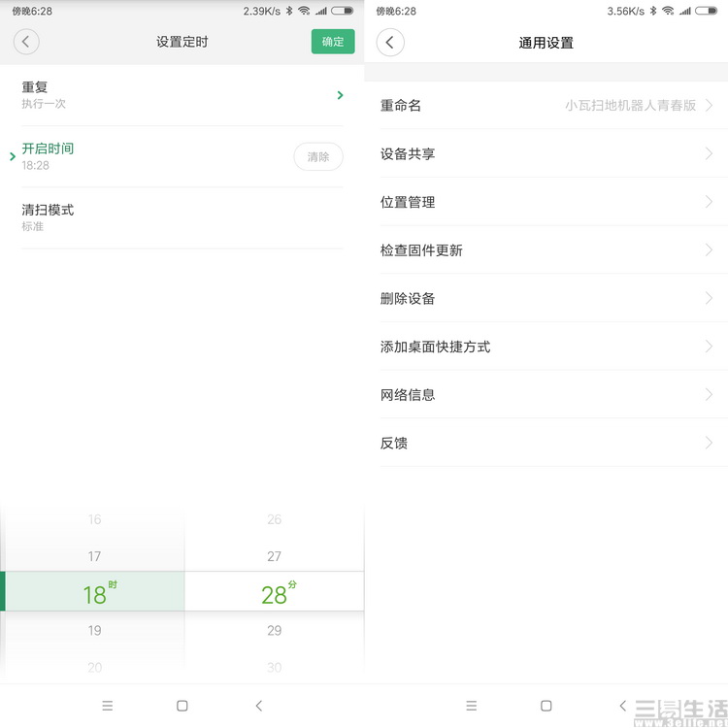Check firmware update via 检查固件更新
Image resolution: width=728 pixels, height=728 pixels.
point(546,249)
